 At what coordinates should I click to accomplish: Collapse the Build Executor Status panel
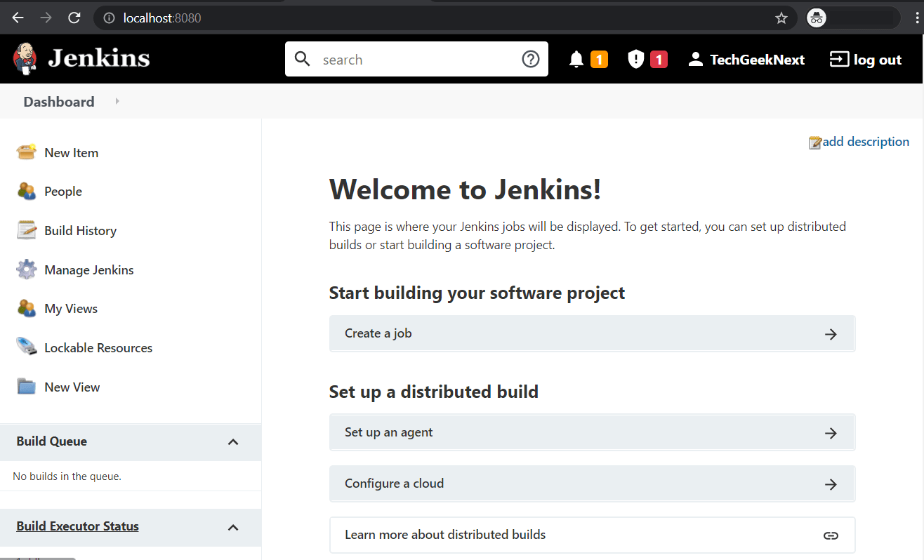point(234,527)
